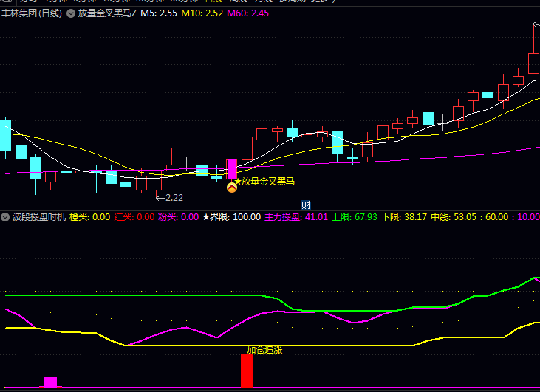Click the 放量金叉黑马Z indicator name
Image resolution: width=540 pixels, height=392 pixels.
coord(107,13)
